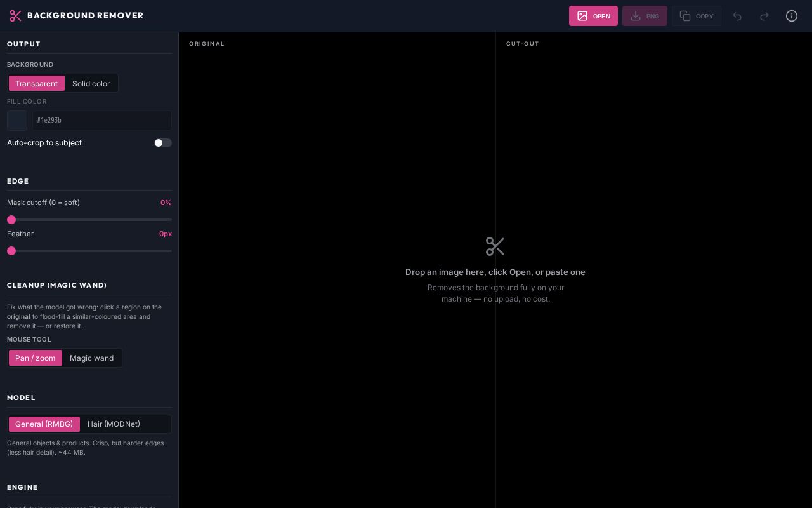The image size is (812, 508).
Task: Choose the General (RMBG) model
Action: click(44, 424)
